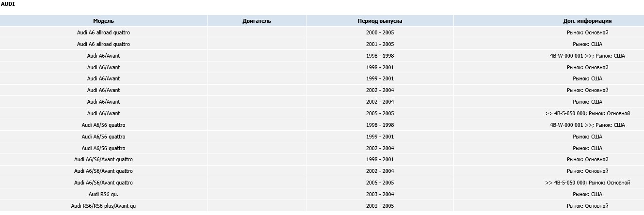Click Рынок: Основной in Audi RS6/RS6 plus/Avant qu row
The image size is (644, 215).
pyautogui.click(x=587, y=206)
